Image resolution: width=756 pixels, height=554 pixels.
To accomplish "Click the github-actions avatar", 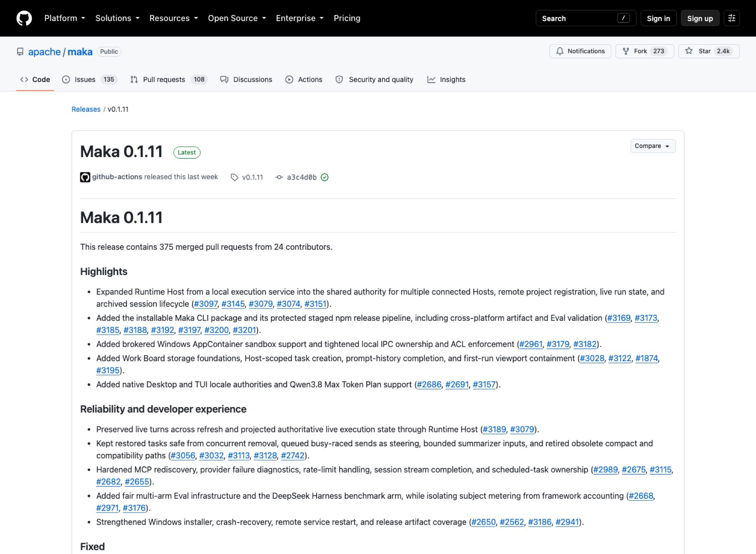I will tap(85, 177).
